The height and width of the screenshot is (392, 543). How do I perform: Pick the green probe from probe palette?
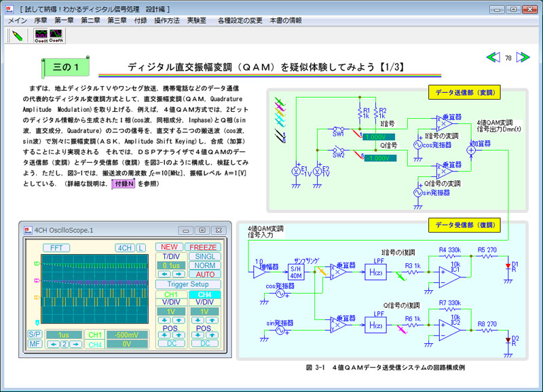(x=280, y=102)
